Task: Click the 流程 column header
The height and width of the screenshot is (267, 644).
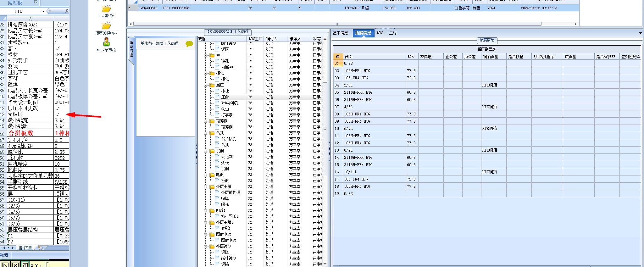Action: (x=222, y=39)
